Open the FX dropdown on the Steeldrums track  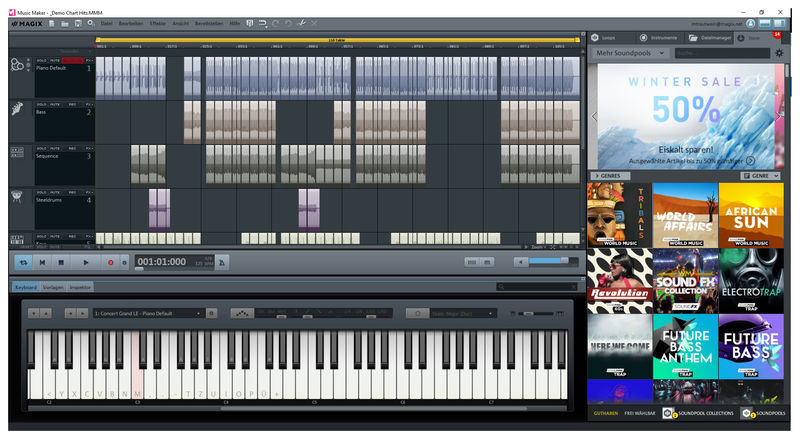click(89, 192)
